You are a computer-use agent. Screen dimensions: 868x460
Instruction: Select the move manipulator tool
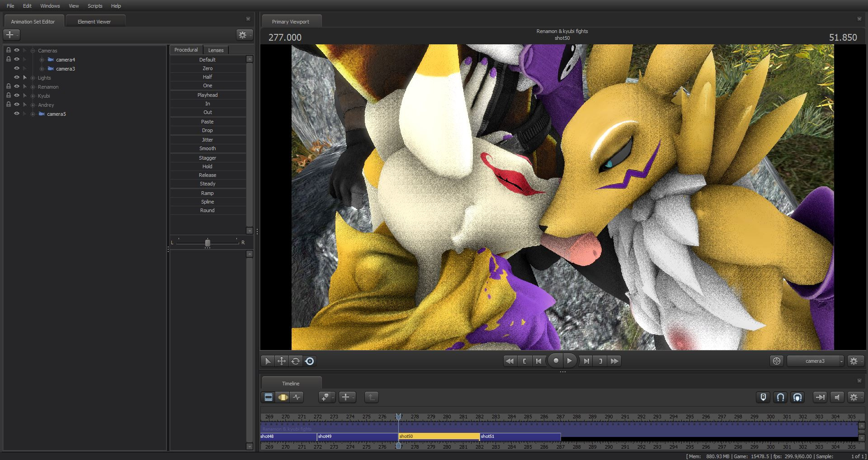(281, 361)
